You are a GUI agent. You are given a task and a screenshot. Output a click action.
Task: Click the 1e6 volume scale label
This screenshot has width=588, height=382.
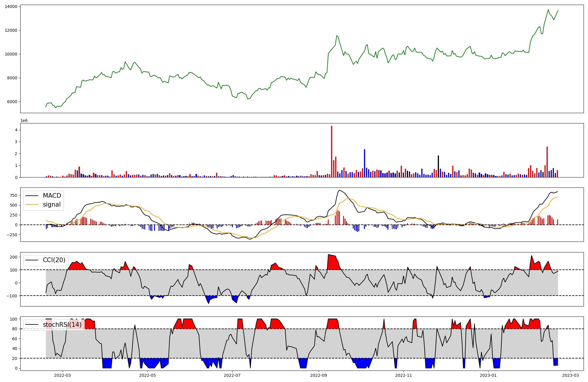24,120
